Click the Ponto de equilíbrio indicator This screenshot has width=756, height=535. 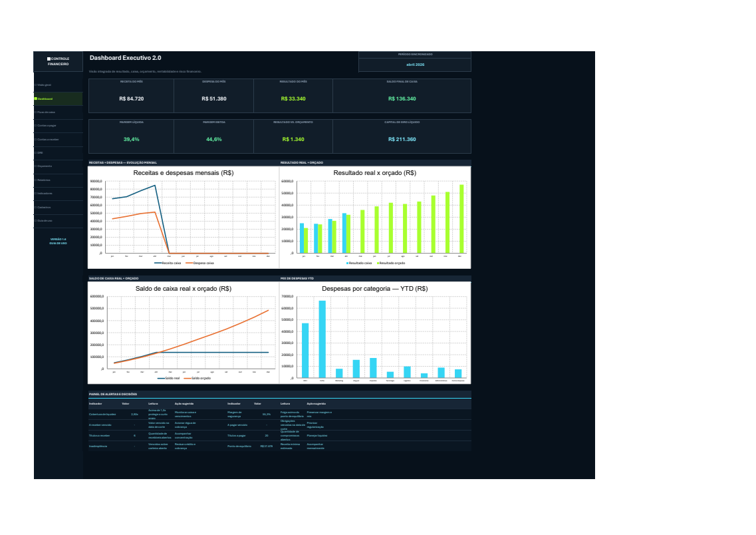click(239, 446)
